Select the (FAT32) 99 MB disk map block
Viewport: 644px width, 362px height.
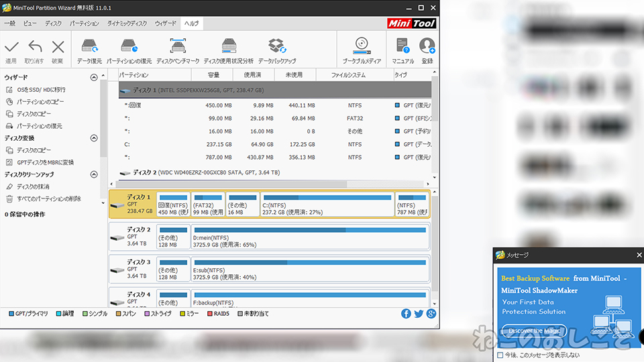coord(208,204)
